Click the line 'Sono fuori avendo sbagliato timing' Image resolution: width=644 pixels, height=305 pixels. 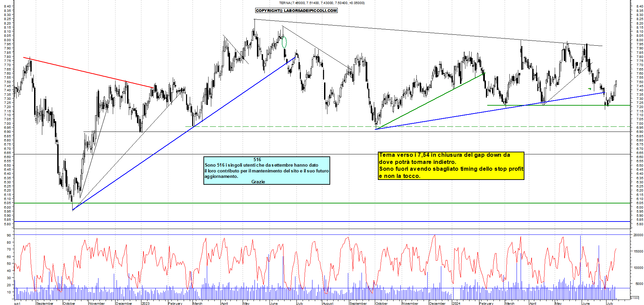(451, 169)
